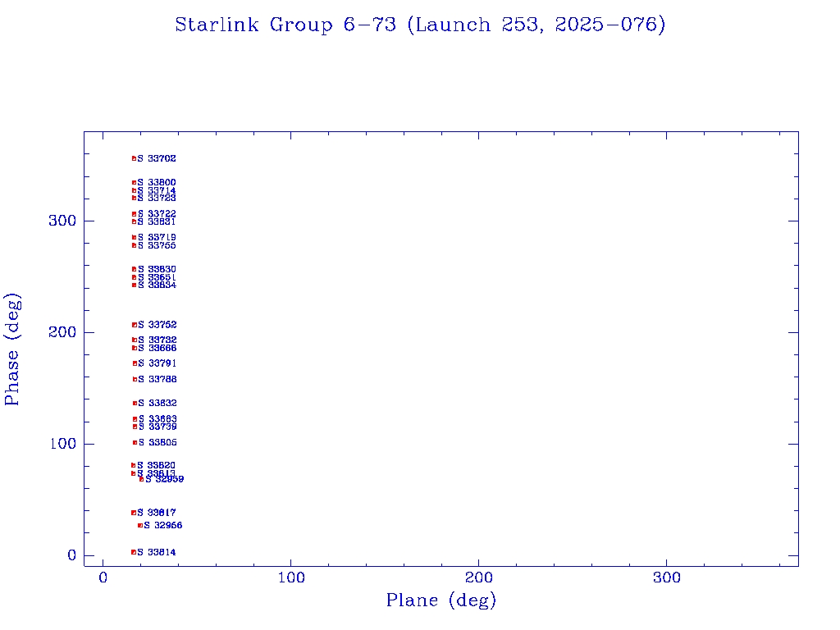Click the S 33755 satellite label

[x=157, y=245]
